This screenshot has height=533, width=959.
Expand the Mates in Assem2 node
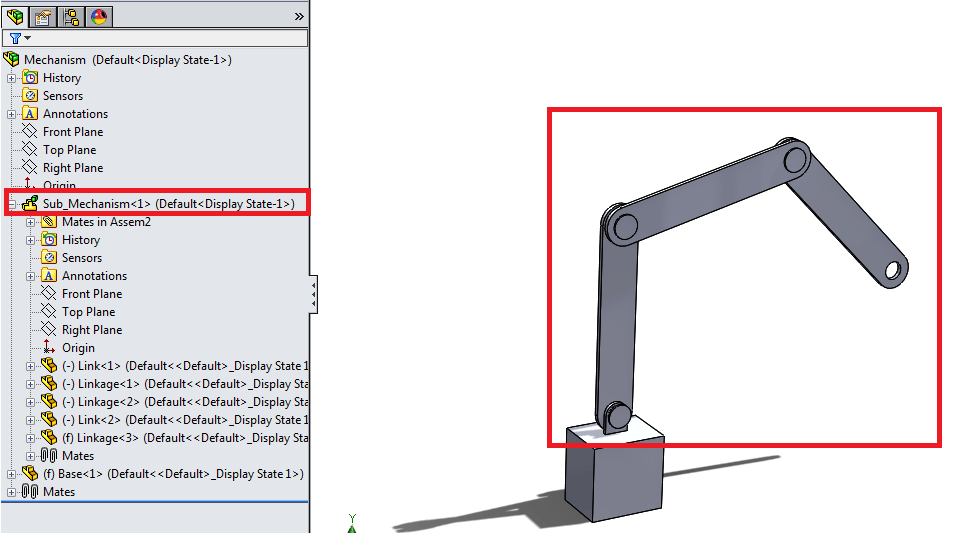click(30, 223)
